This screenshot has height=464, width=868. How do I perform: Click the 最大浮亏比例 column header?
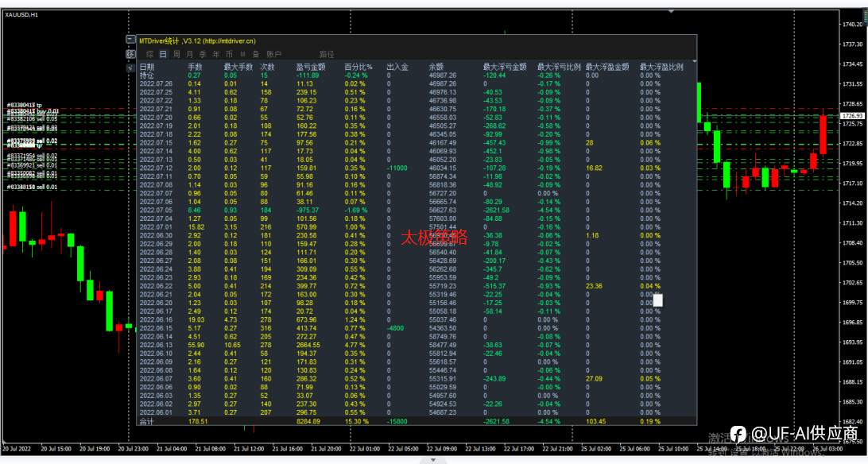pyautogui.click(x=559, y=67)
